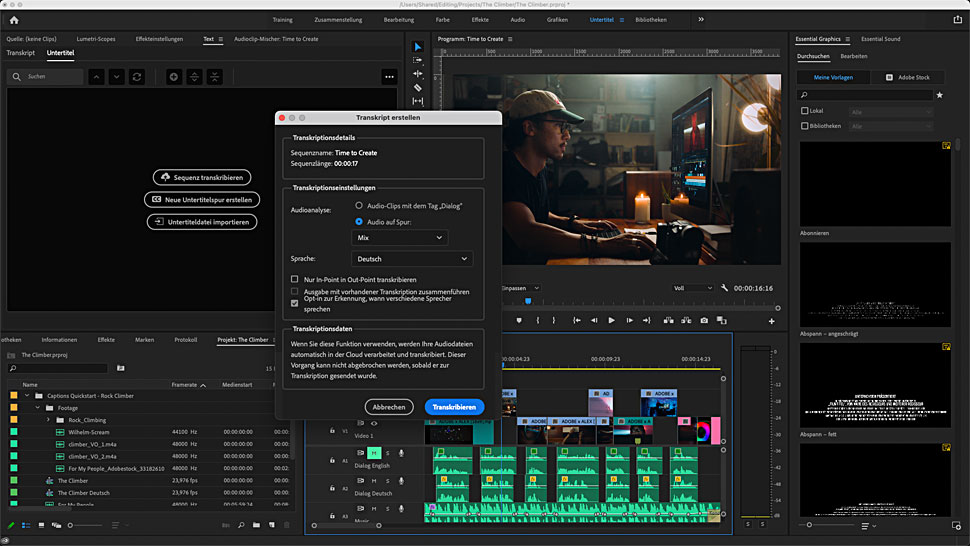Open the Farbe workspace tab

coord(443,19)
